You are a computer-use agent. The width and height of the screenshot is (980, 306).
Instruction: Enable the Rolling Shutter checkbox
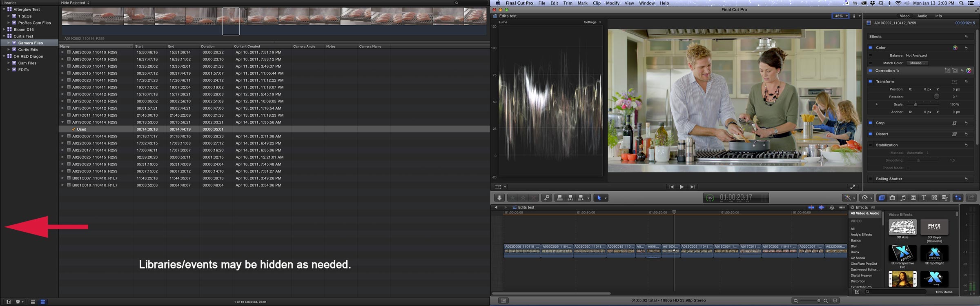click(x=870, y=179)
